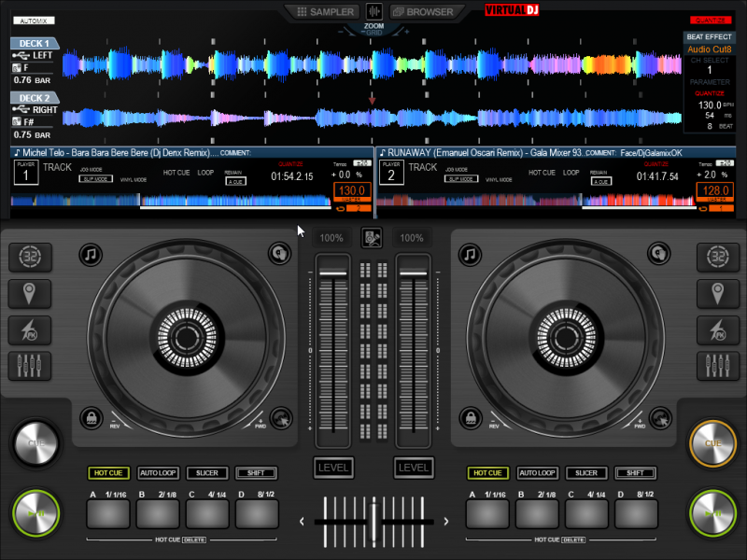Click the USB icon beside RIGHT label

(21, 110)
